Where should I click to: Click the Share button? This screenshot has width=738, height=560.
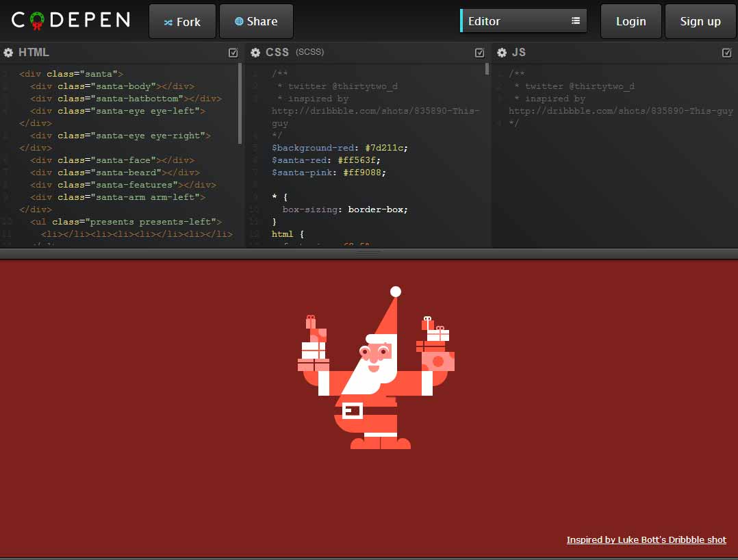pos(256,21)
